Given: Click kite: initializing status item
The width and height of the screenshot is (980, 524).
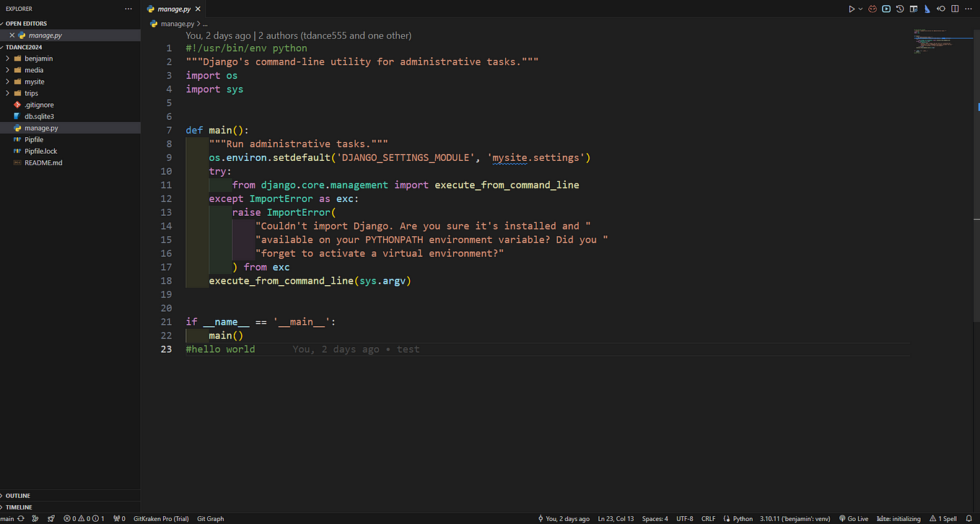Looking at the screenshot, I should 898,518.
